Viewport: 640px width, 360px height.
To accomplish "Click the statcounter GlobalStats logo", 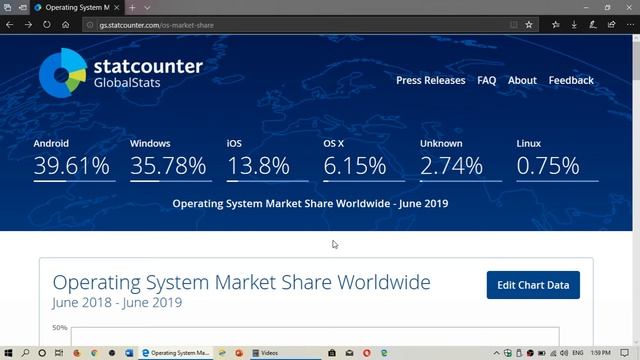I will click(121, 73).
